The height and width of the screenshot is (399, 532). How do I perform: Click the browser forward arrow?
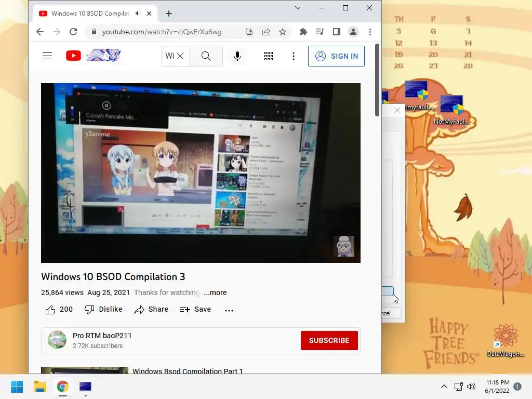coord(57,32)
